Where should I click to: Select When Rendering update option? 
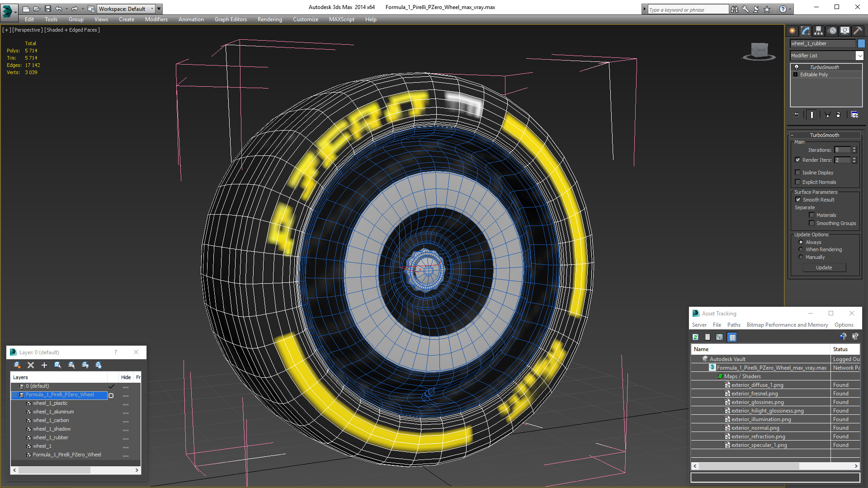click(801, 249)
